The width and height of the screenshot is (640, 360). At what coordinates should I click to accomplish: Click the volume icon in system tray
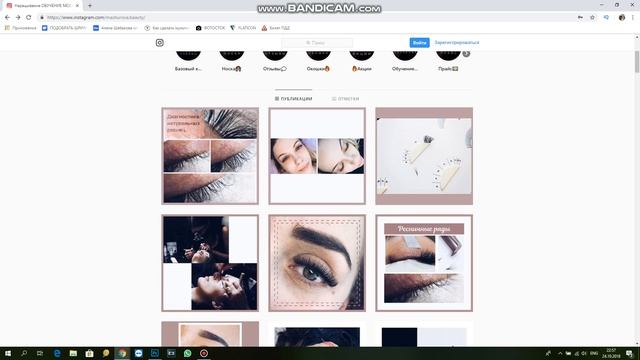pyautogui.click(x=584, y=353)
